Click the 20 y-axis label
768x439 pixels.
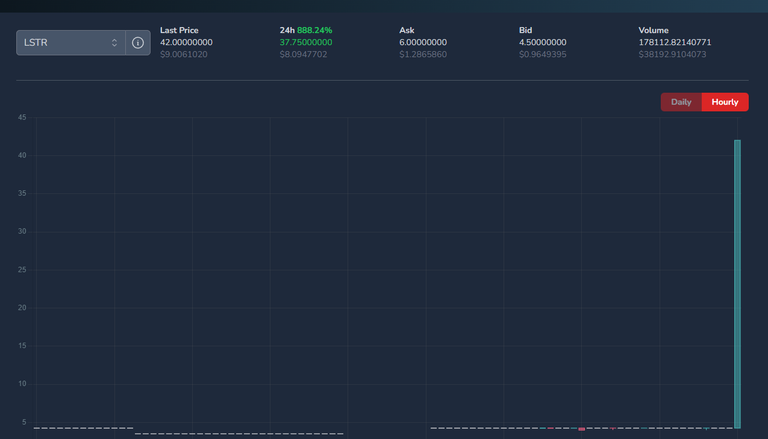22,308
